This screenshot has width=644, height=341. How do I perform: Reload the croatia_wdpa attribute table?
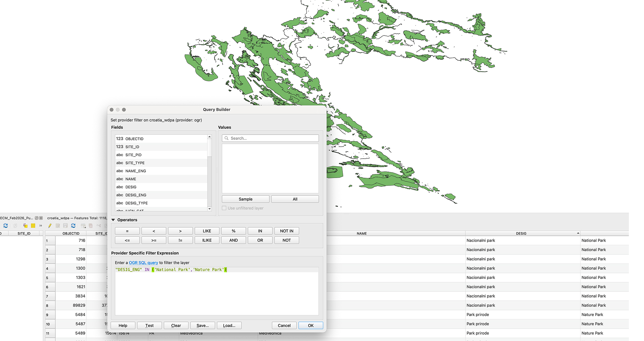[73, 226]
